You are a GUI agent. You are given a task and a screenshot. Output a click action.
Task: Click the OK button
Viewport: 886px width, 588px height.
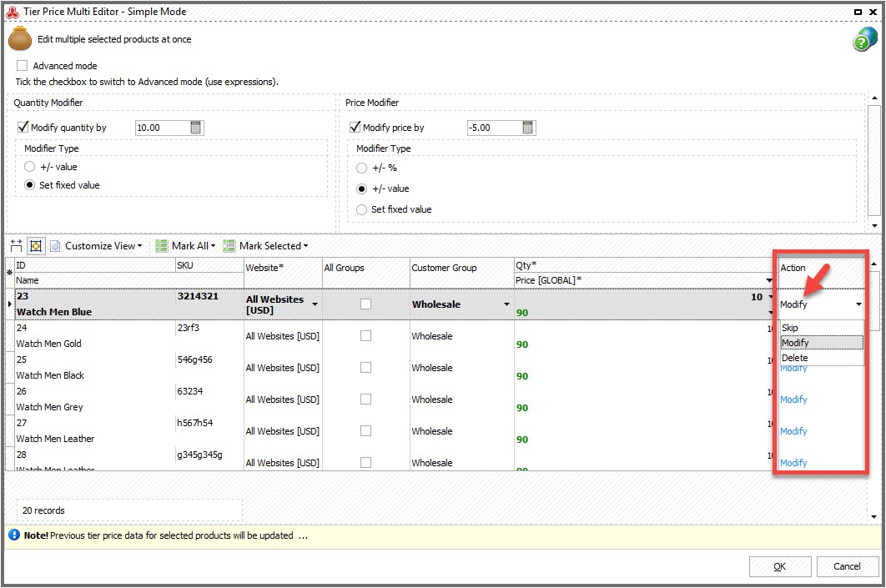click(x=780, y=566)
